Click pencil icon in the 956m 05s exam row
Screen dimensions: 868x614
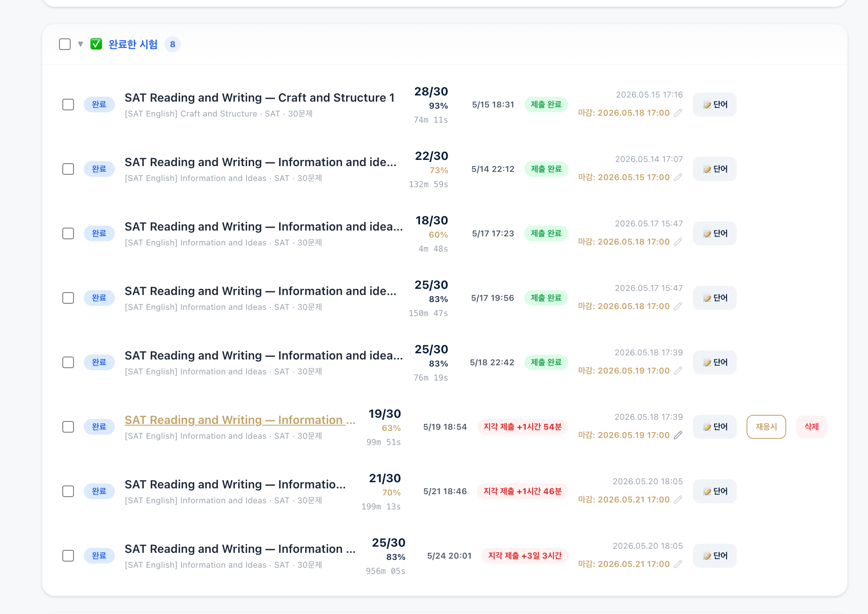pos(678,564)
